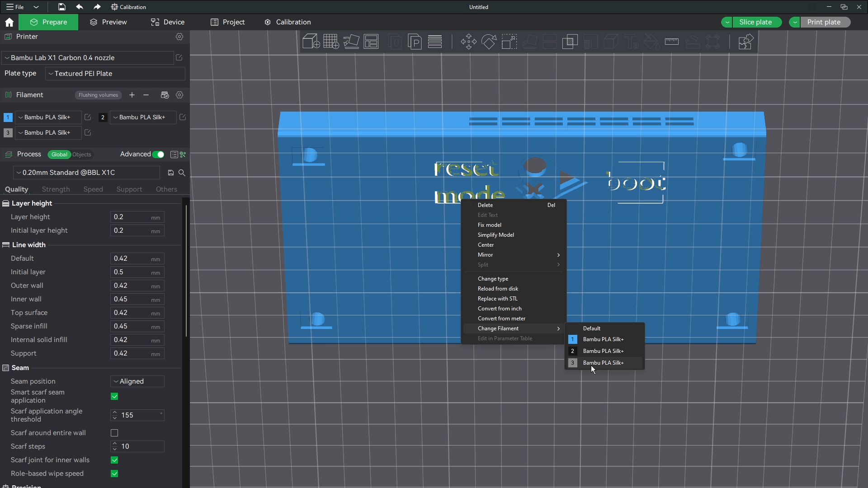868x488 pixels.
Task: Click the Add plate grid icon
Action: pyautogui.click(x=331, y=42)
